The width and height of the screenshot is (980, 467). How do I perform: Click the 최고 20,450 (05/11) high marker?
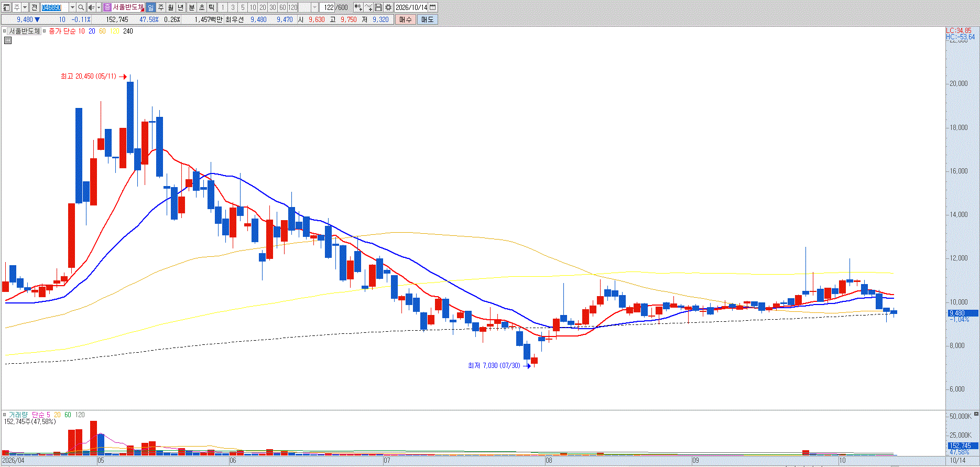click(x=89, y=77)
